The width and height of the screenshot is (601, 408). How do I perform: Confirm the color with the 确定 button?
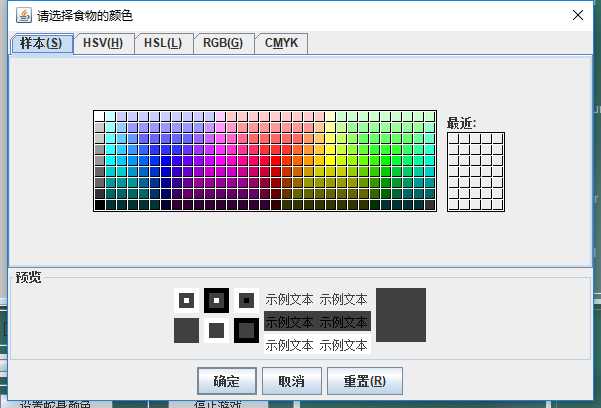click(227, 381)
